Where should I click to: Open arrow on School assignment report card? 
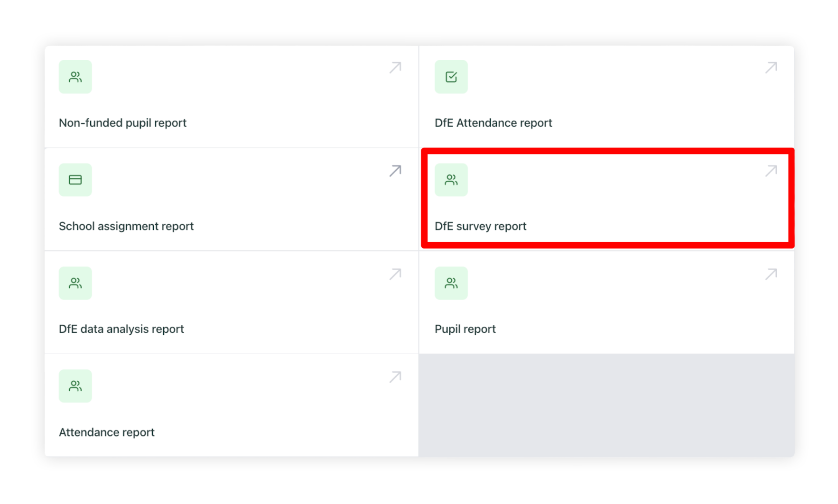click(x=395, y=171)
